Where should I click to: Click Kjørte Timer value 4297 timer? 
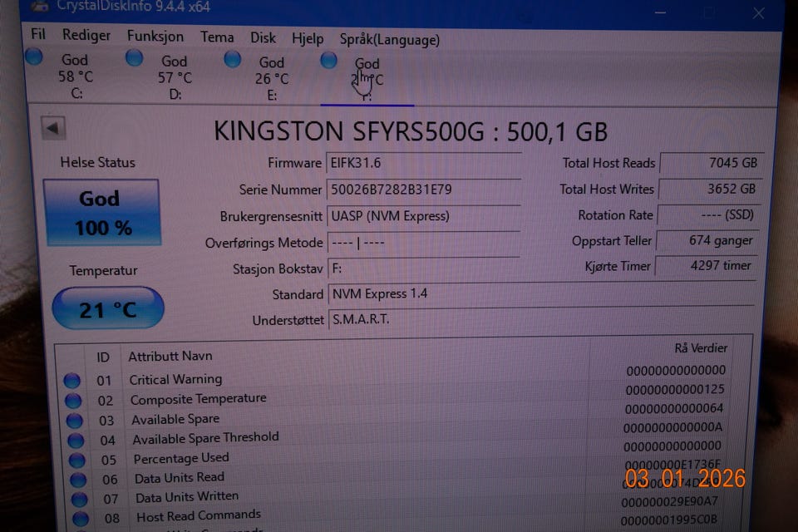[707, 266]
